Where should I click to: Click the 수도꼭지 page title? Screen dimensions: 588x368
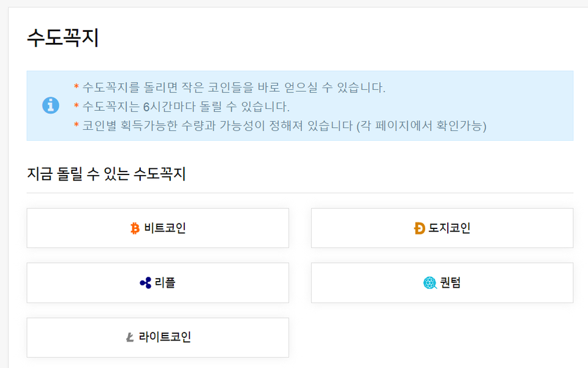[x=62, y=38]
